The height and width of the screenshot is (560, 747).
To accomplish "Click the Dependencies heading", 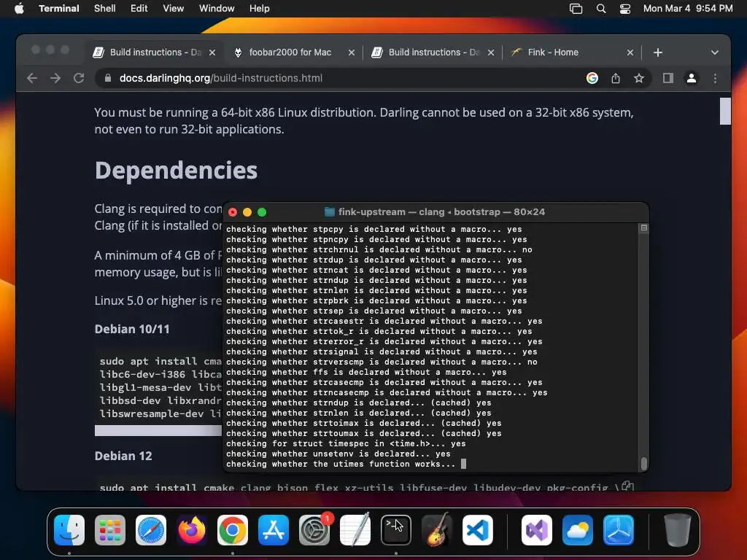I will click(176, 170).
